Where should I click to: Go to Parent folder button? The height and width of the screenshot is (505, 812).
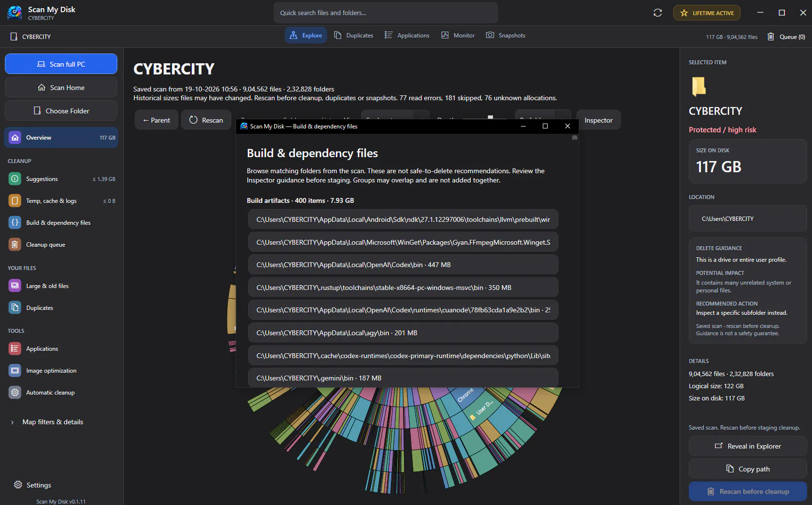coord(156,120)
